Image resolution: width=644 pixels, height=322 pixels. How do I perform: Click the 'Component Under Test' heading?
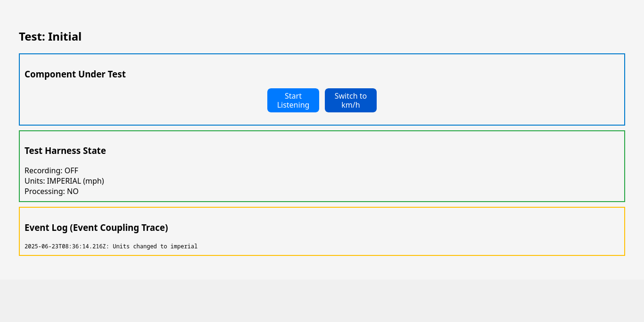pos(75,74)
